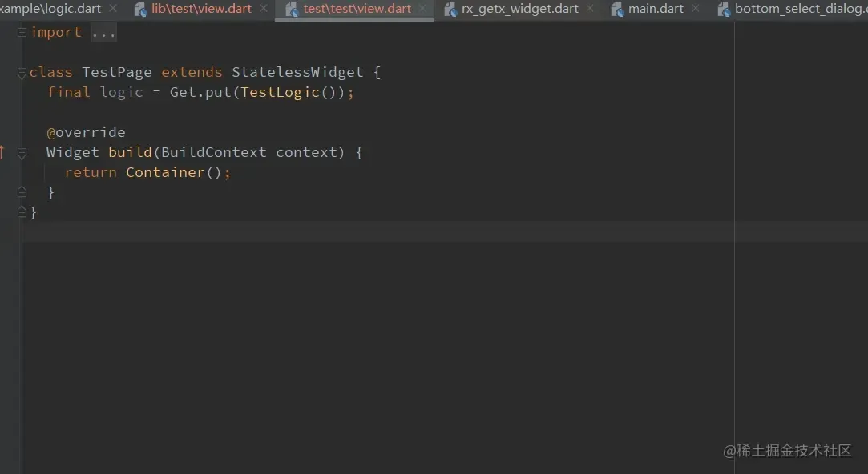
Task: Click the override gutter arrow icon
Action: click(2, 152)
